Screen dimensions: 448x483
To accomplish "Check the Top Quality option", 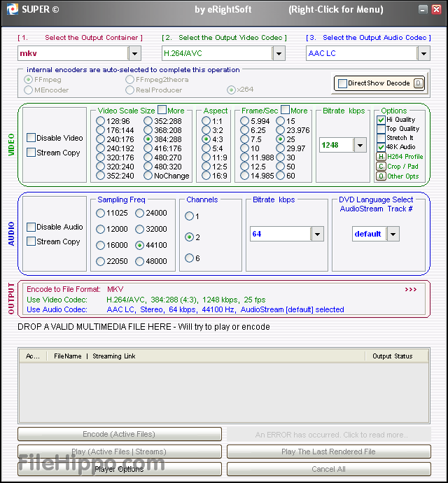I will [381, 129].
